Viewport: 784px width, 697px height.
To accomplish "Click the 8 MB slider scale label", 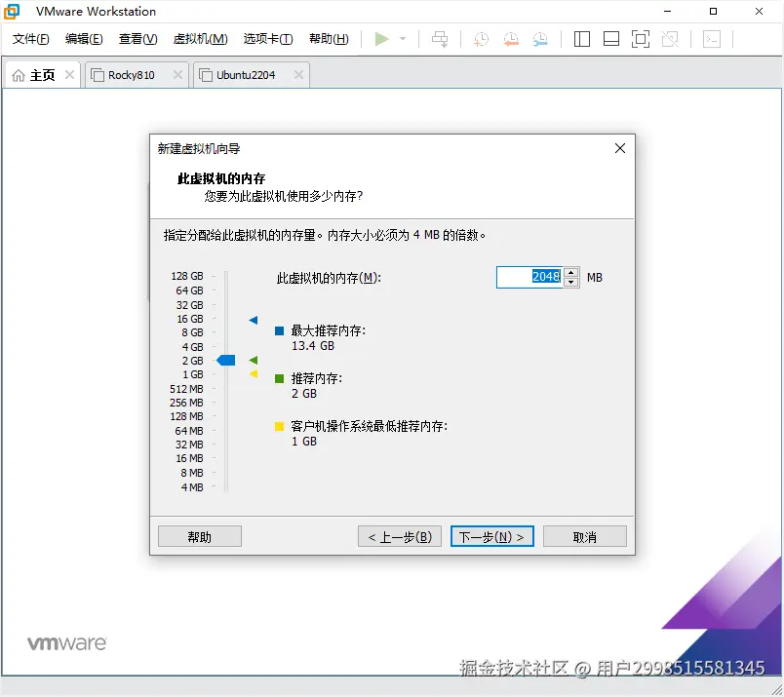I will (x=191, y=473).
